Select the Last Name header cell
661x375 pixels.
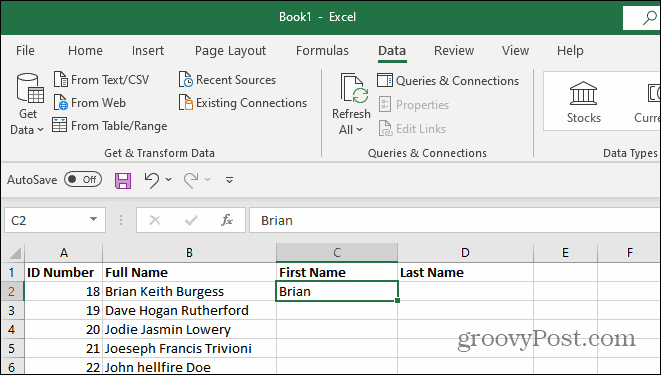click(x=465, y=272)
